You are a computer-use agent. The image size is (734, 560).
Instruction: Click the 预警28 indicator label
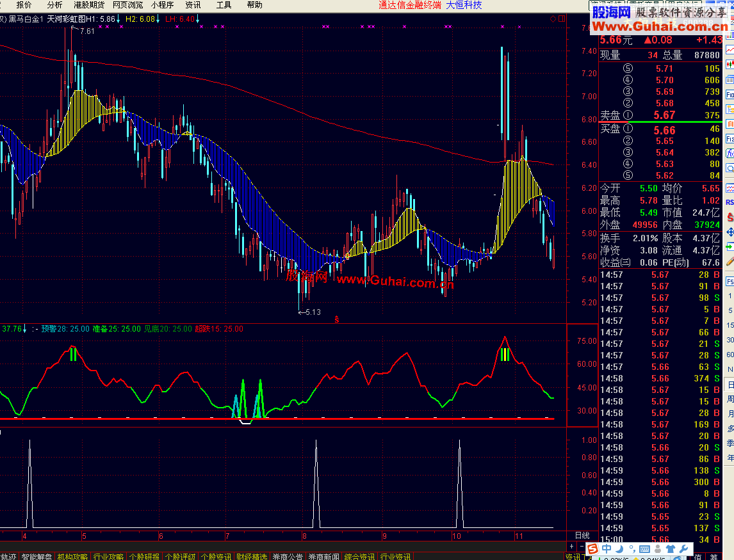[65, 329]
